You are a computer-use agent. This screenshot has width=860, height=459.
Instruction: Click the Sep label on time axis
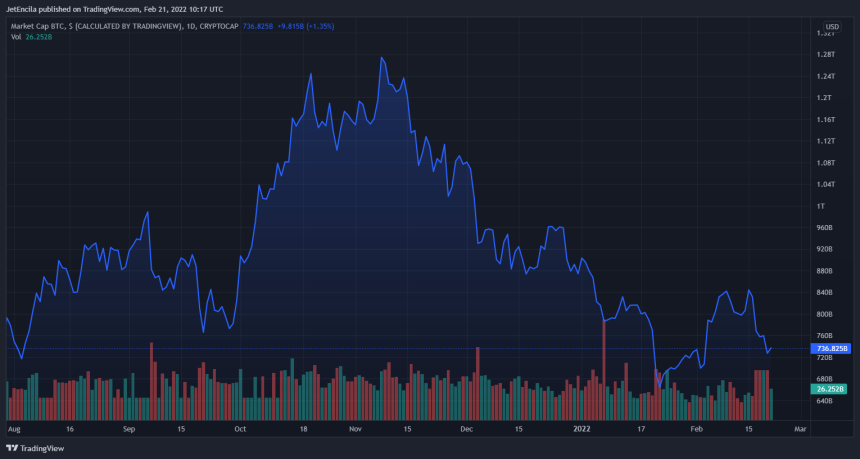(129, 428)
